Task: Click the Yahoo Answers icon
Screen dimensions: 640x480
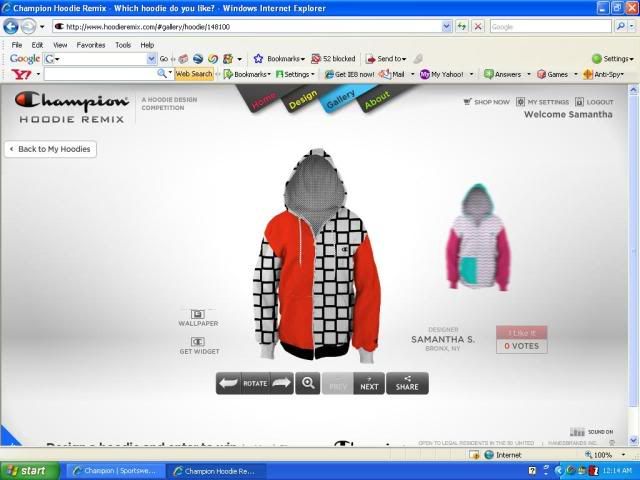Action: [488, 74]
